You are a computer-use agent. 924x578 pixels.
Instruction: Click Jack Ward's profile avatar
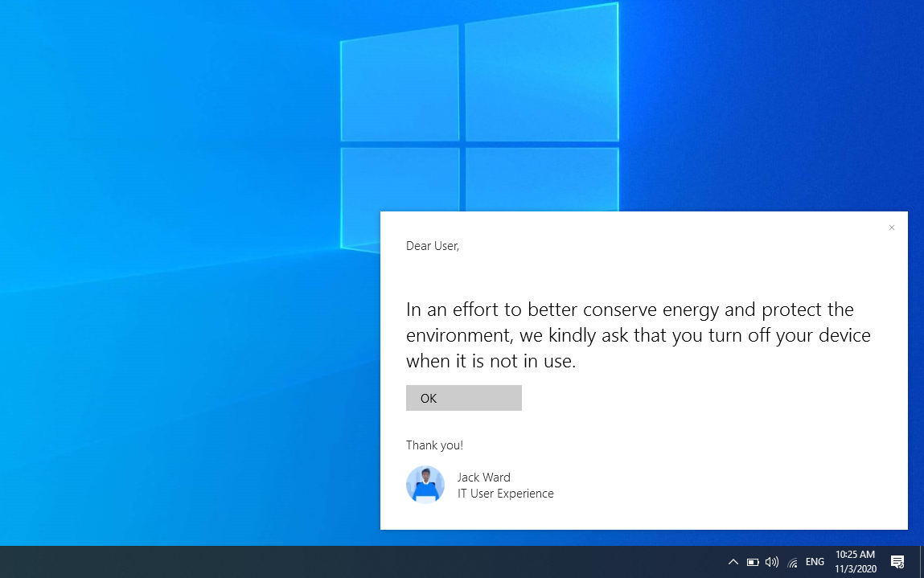[425, 485]
